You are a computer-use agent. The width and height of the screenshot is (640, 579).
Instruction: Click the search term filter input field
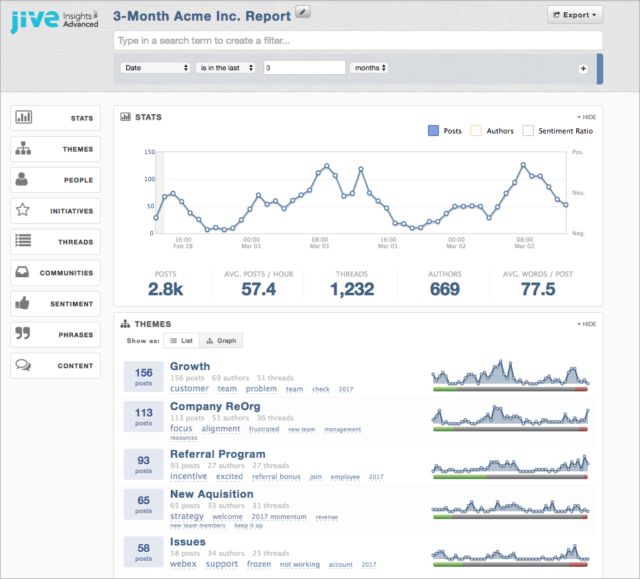coord(357,41)
